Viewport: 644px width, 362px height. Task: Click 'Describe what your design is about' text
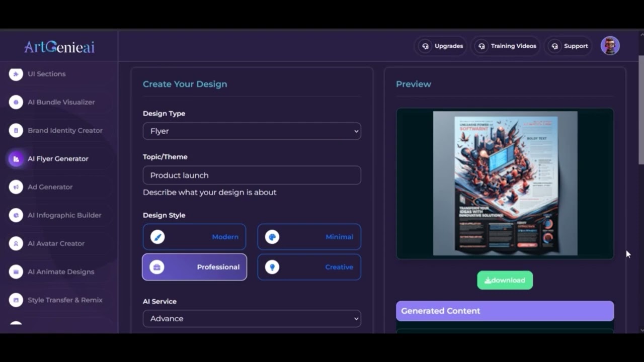209,192
